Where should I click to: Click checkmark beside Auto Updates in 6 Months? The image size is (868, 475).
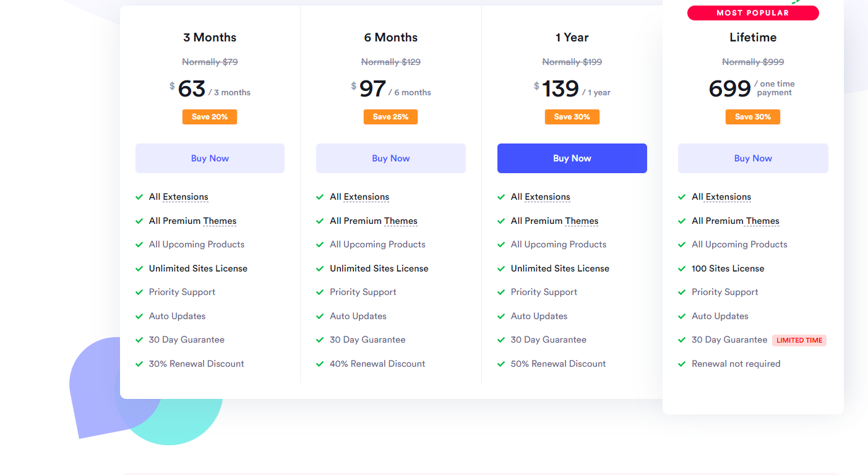pyautogui.click(x=320, y=316)
